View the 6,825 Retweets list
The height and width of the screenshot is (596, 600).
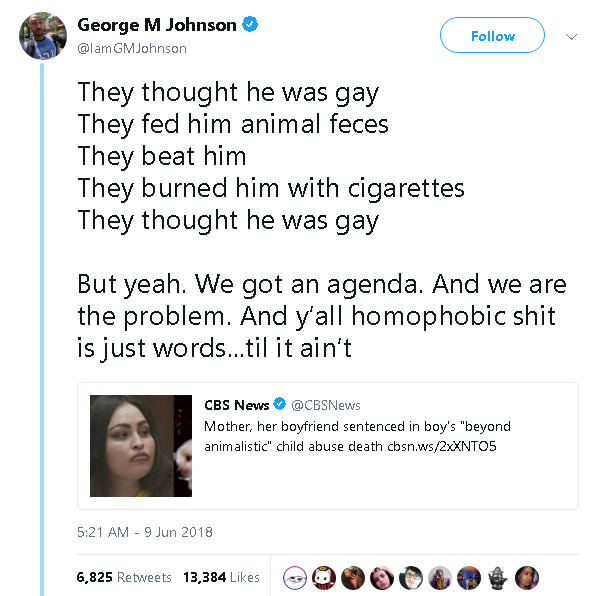(x=124, y=577)
